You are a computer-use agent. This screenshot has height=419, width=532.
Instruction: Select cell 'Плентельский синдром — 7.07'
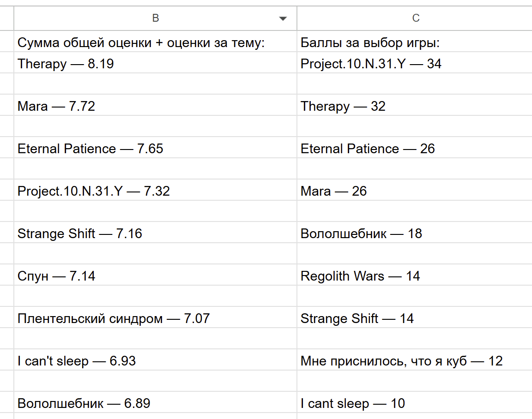coord(155,317)
